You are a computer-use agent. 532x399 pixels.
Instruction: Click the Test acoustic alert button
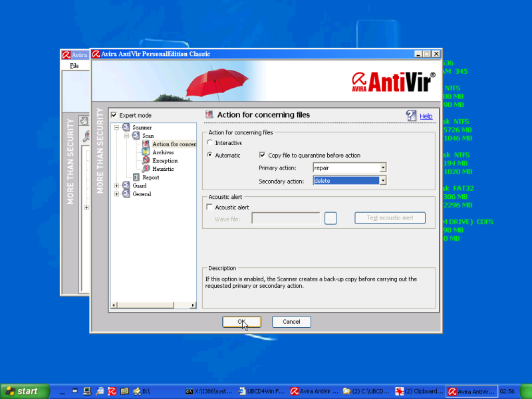[x=390, y=218]
